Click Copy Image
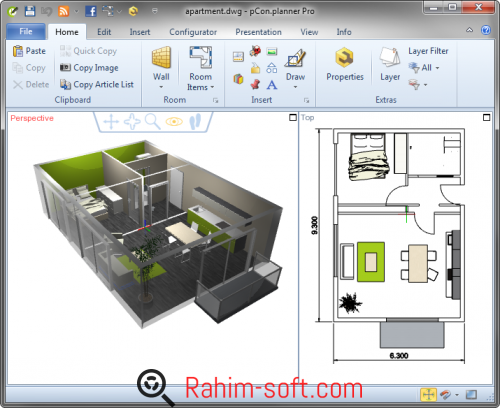Viewport: 500px width, 408px height. coord(89,68)
